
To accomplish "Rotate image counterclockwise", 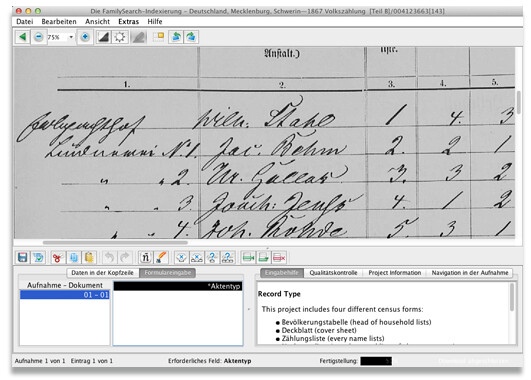I will click(176, 37).
